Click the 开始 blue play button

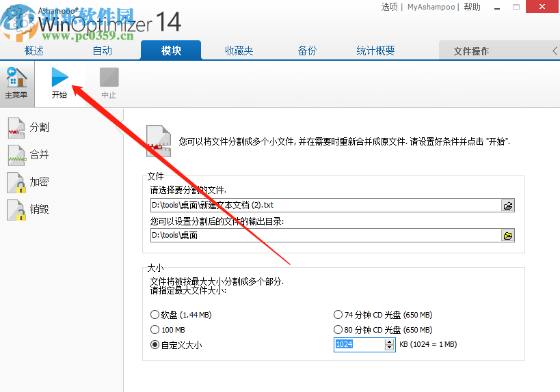[59, 83]
